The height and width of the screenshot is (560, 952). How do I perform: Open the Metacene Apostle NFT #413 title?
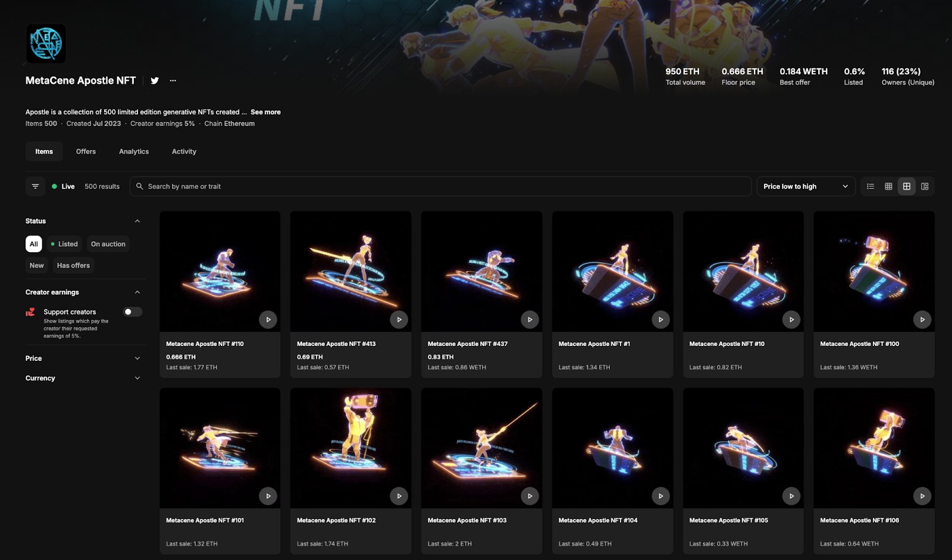click(x=336, y=344)
